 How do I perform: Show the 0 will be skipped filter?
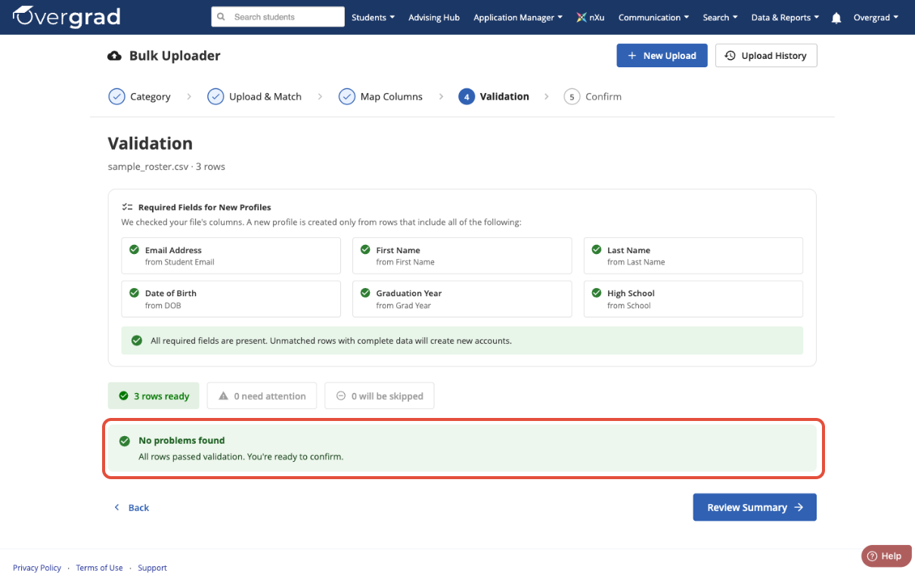click(x=380, y=396)
